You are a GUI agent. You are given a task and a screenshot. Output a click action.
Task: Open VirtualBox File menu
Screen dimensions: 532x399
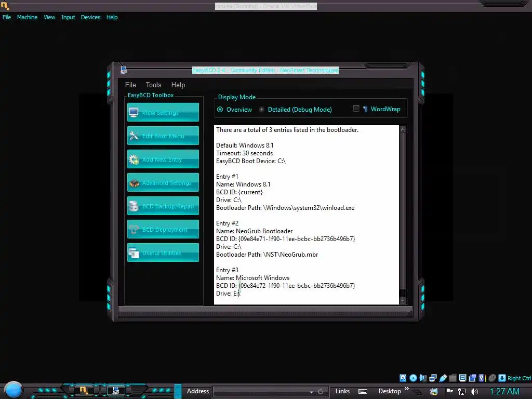[x=7, y=17]
